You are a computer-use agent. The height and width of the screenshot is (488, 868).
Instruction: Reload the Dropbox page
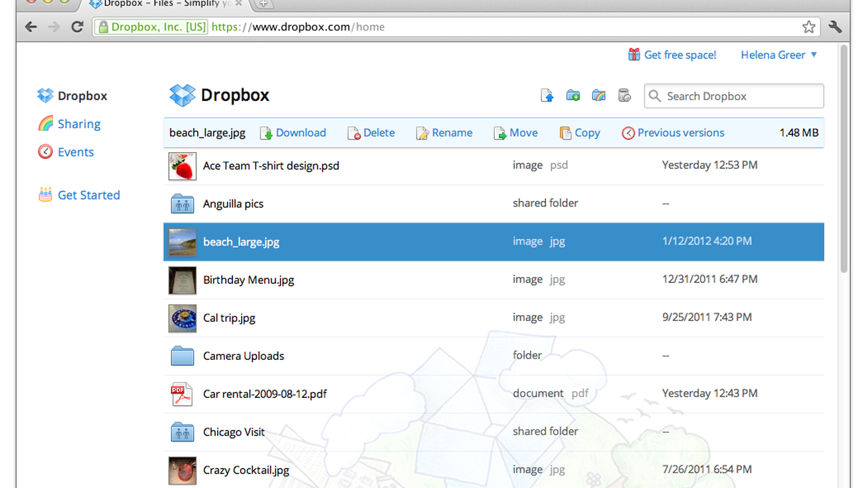pos(77,27)
